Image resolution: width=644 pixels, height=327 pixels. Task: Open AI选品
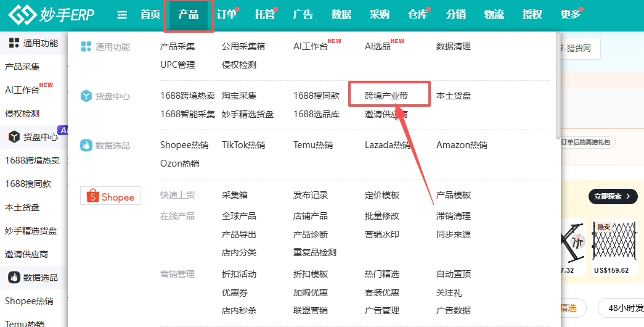[x=377, y=46]
